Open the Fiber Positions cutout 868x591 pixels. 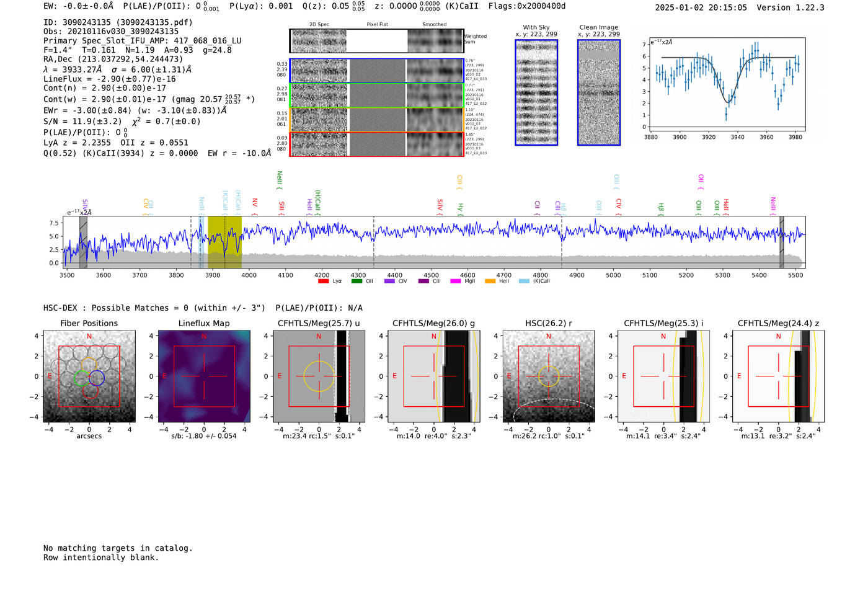89,376
